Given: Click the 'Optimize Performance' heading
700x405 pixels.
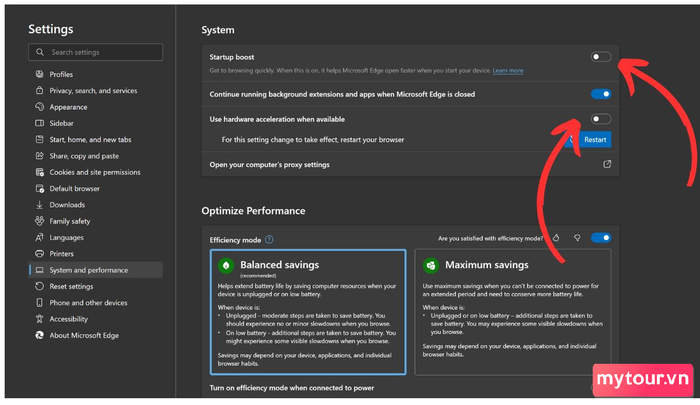Looking at the screenshot, I should tap(253, 211).
